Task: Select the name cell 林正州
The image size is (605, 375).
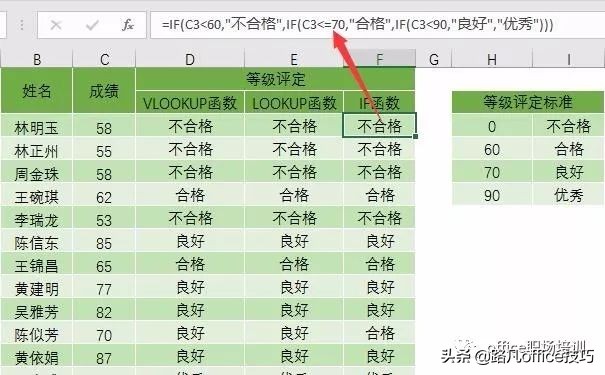Action: [x=37, y=150]
